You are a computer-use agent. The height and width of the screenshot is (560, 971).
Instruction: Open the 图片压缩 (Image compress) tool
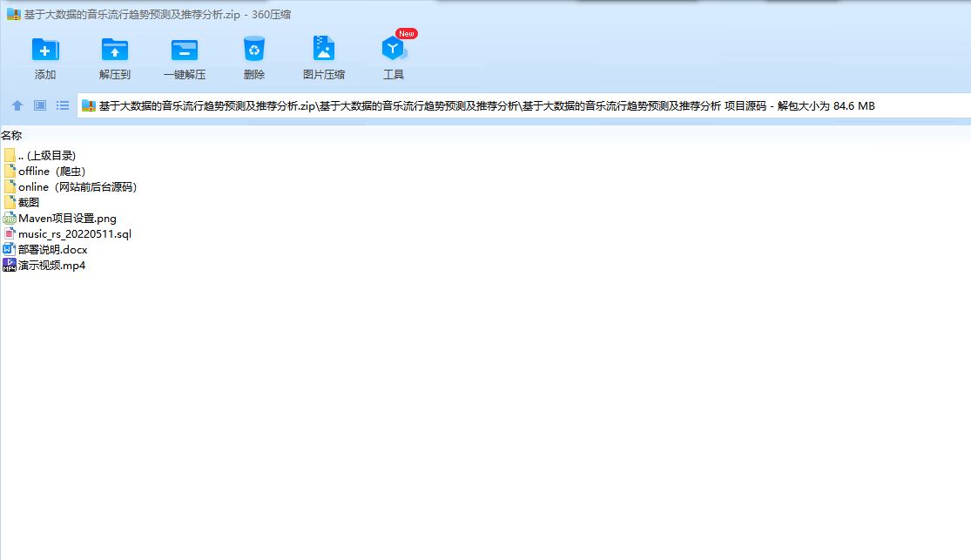pyautogui.click(x=324, y=48)
